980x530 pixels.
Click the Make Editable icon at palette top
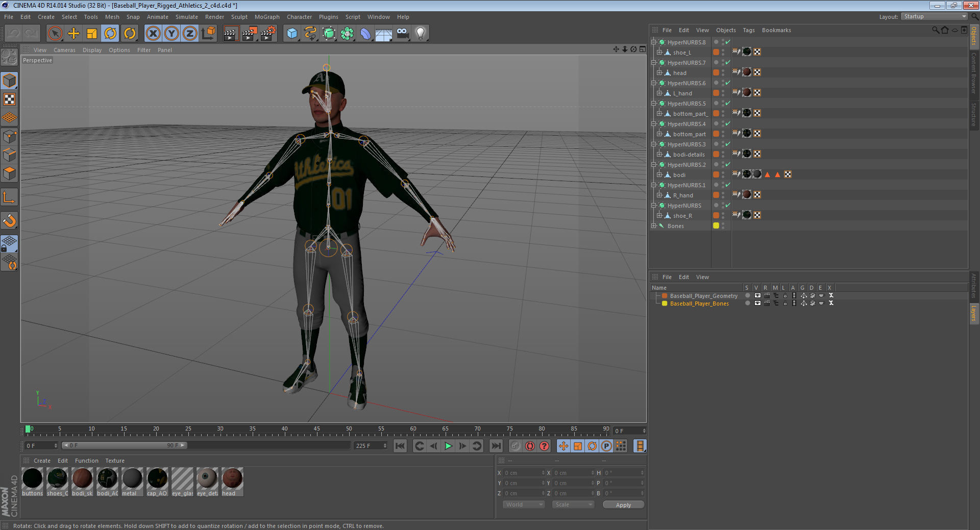point(10,57)
